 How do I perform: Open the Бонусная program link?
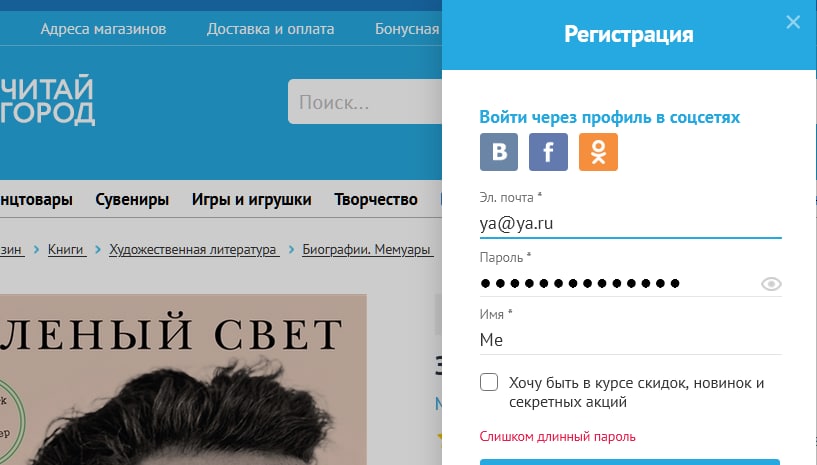(x=407, y=29)
